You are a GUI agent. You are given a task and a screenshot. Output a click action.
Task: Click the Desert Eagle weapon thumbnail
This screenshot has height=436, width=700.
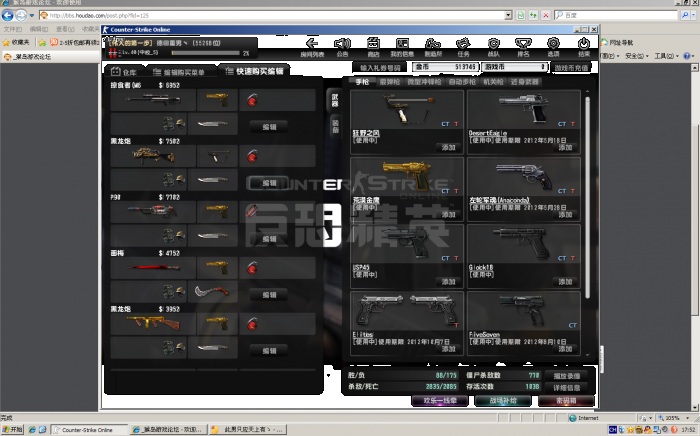pos(524,107)
